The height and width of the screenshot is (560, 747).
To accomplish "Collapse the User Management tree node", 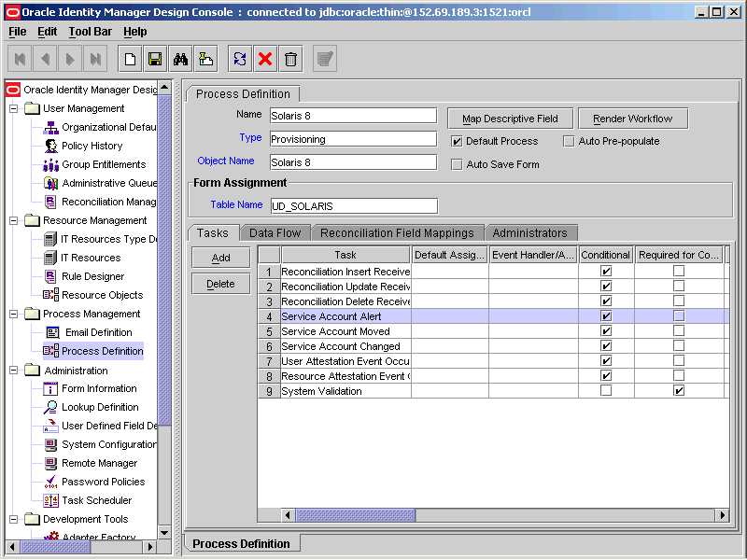I will click(13, 108).
